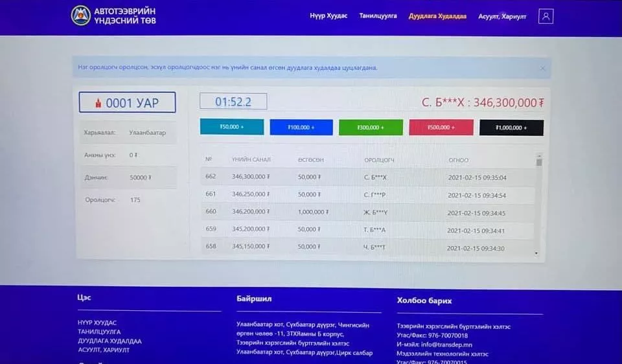Open the user profile icon
622x364 pixels.
pyautogui.click(x=546, y=16)
